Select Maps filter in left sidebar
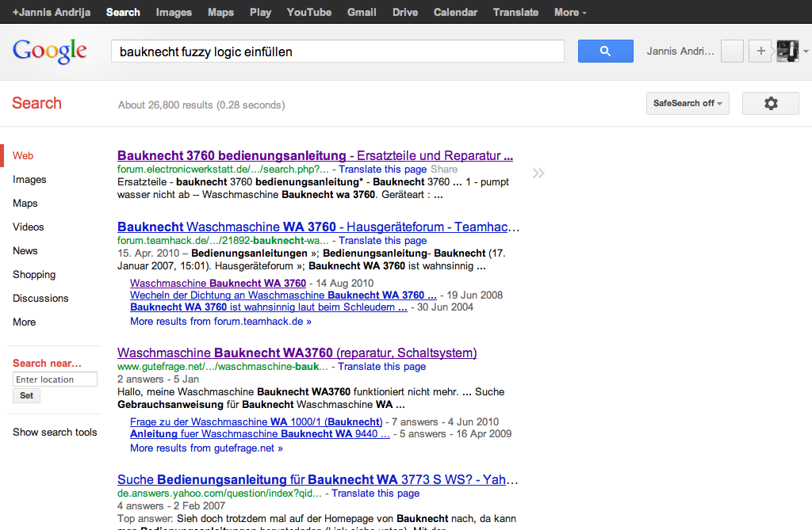The width and height of the screenshot is (812, 530). click(x=25, y=204)
